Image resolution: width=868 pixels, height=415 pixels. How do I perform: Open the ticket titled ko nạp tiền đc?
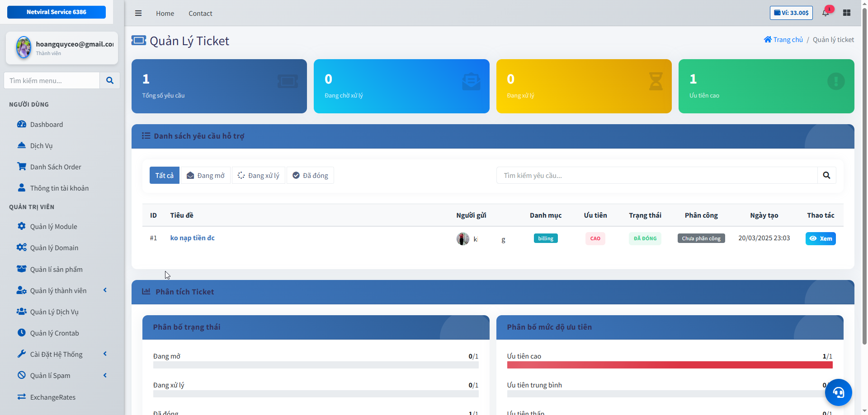pyautogui.click(x=192, y=238)
